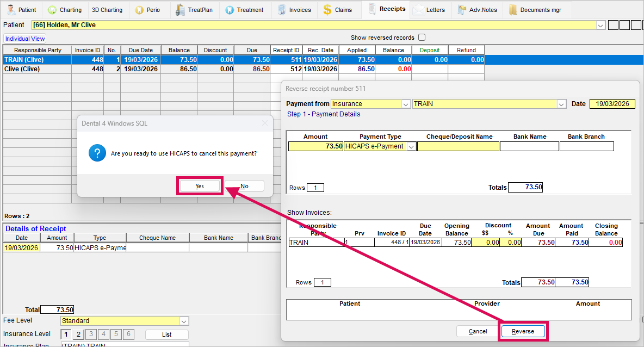Enable Show reversed records checkbox
The height and width of the screenshot is (347, 644).
[x=422, y=38]
